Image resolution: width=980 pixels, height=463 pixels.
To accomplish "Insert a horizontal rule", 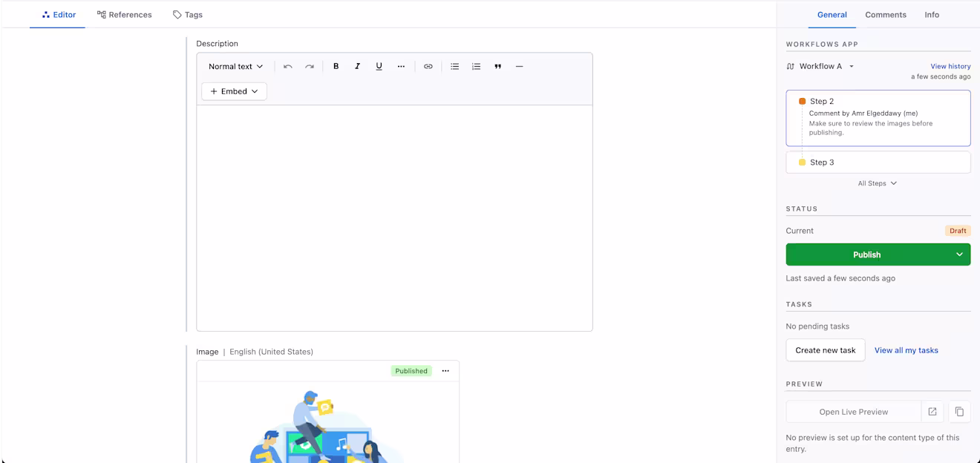I will pyautogui.click(x=519, y=66).
